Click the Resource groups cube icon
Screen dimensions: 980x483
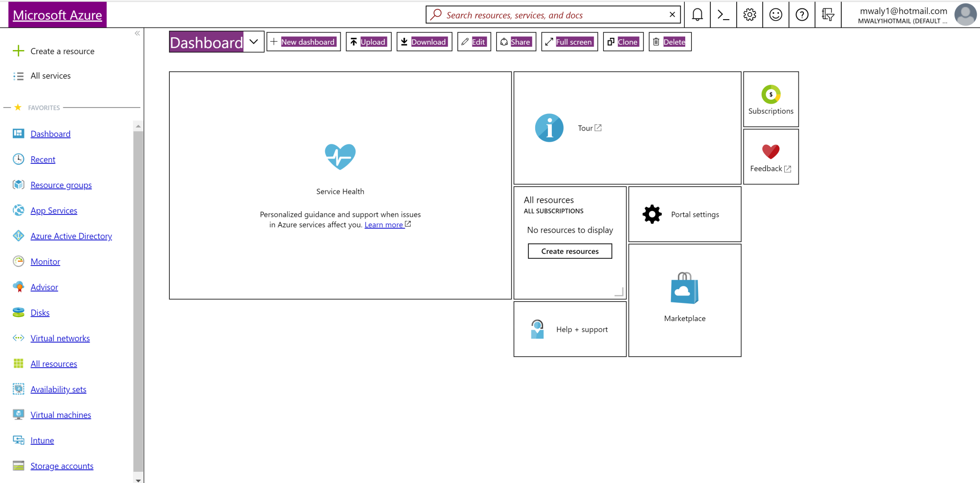coord(18,185)
